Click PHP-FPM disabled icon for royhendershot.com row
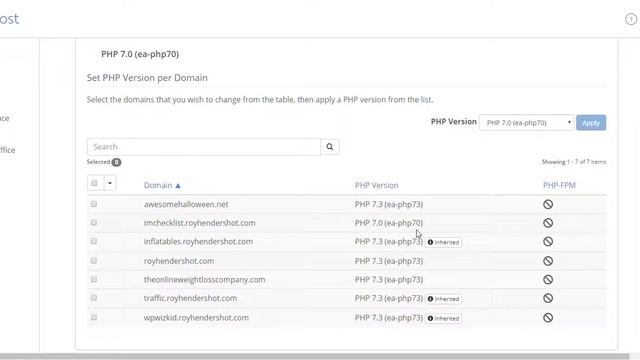 tap(548, 261)
